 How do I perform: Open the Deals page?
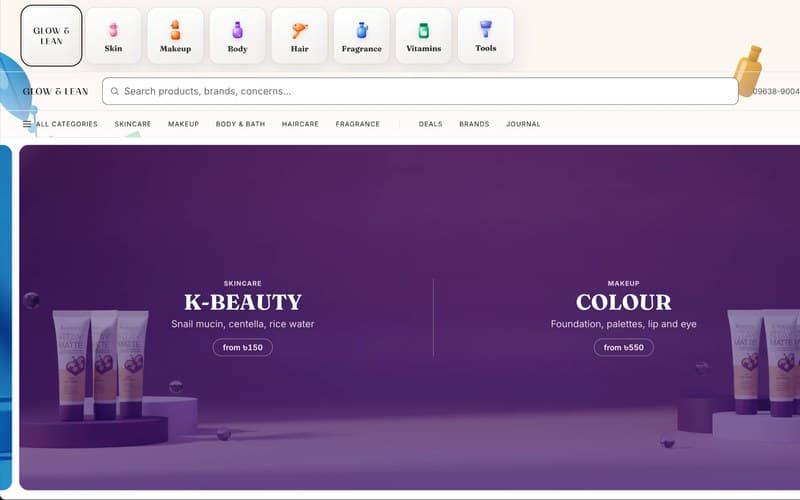coord(431,124)
